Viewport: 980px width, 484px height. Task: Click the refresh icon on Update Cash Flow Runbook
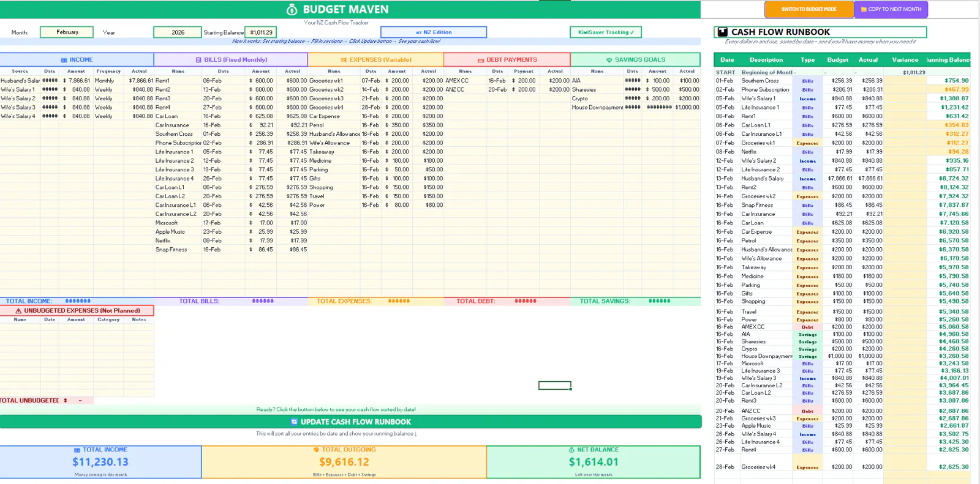pyautogui.click(x=294, y=422)
